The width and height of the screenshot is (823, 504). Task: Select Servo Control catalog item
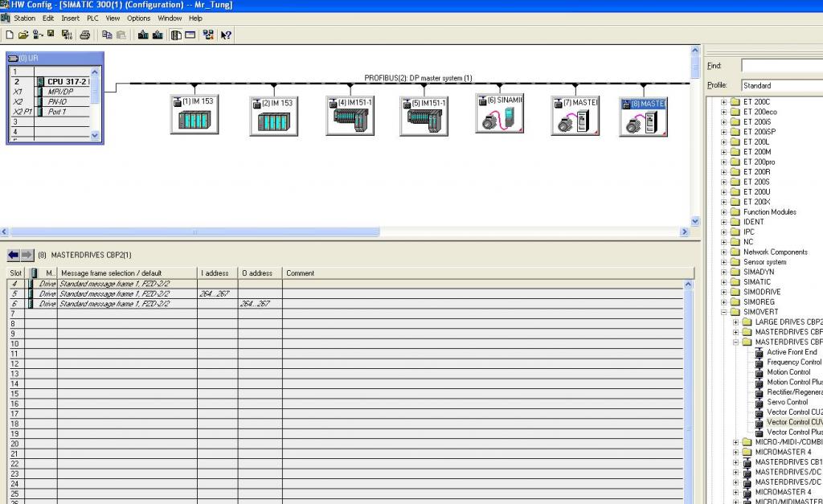point(787,402)
